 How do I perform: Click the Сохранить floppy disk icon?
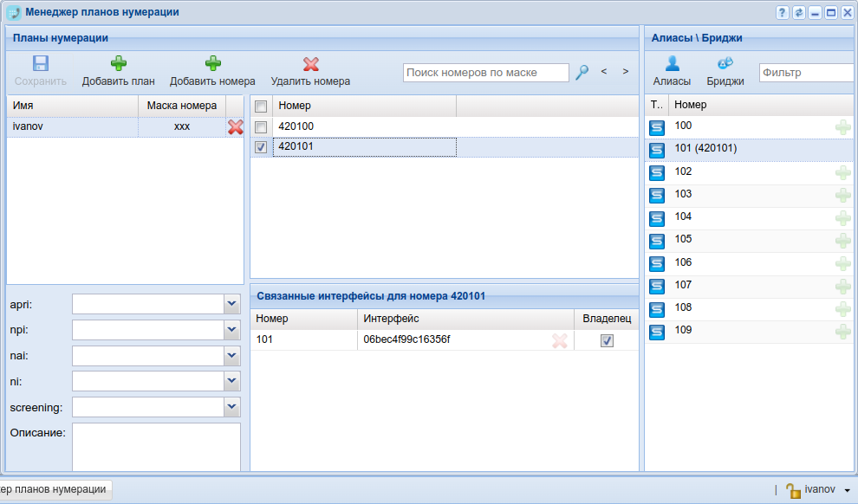click(40, 63)
